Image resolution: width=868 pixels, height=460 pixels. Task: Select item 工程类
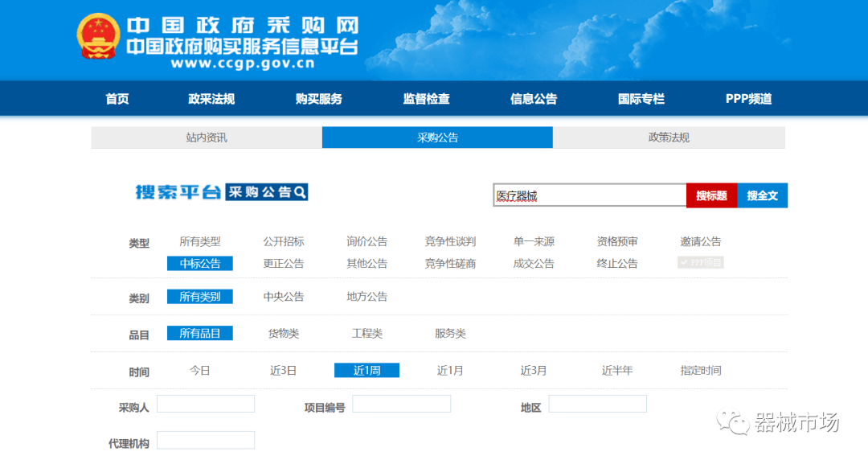(x=367, y=333)
